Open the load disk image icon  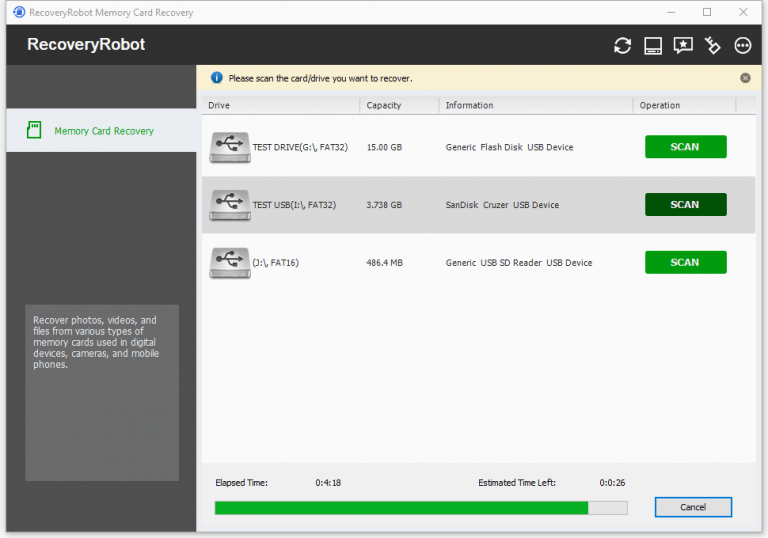pyautogui.click(x=653, y=46)
